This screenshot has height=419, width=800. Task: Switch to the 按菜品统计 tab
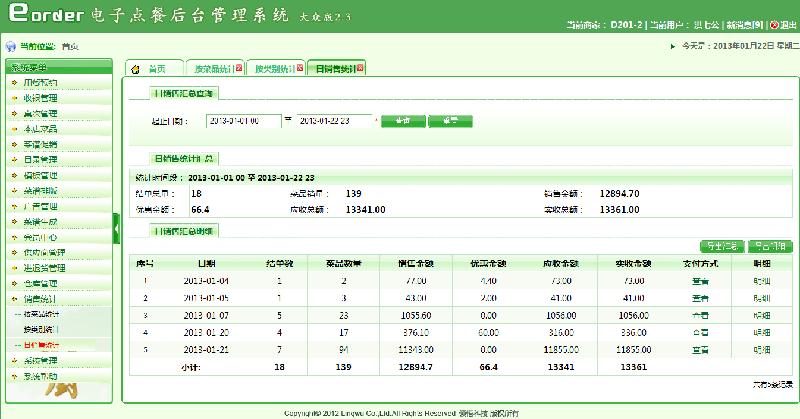point(214,68)
